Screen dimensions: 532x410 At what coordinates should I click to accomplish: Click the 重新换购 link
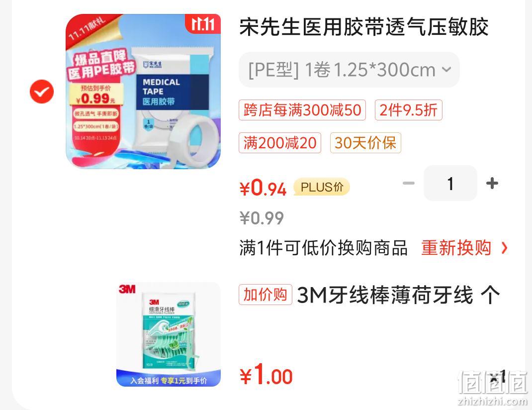[x=456, y=247]
